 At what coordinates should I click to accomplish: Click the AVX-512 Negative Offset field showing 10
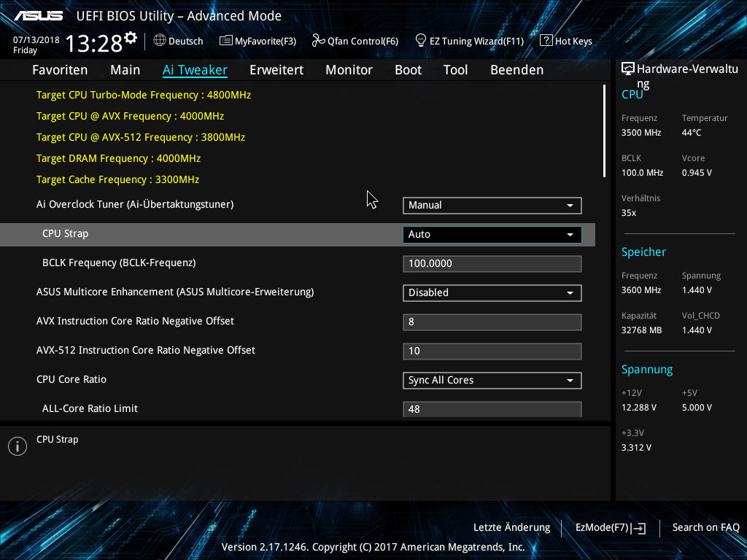coord(492,351)
